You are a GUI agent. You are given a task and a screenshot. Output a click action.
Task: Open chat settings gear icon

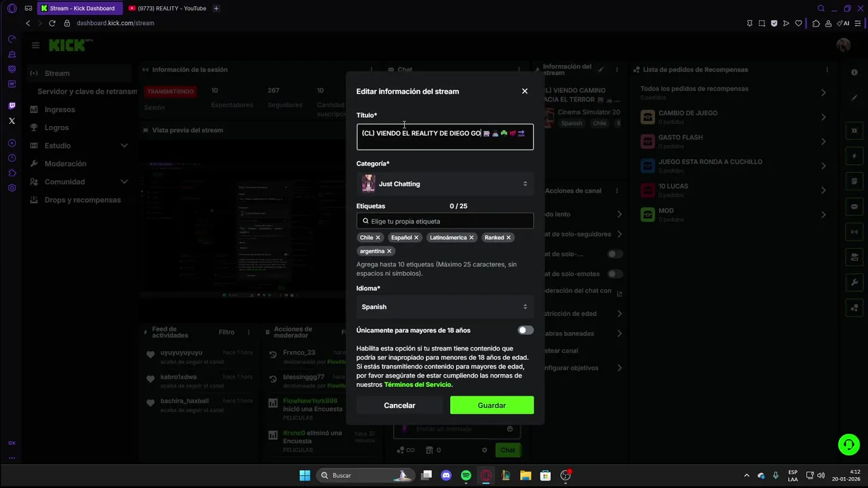tap(484, 450)
